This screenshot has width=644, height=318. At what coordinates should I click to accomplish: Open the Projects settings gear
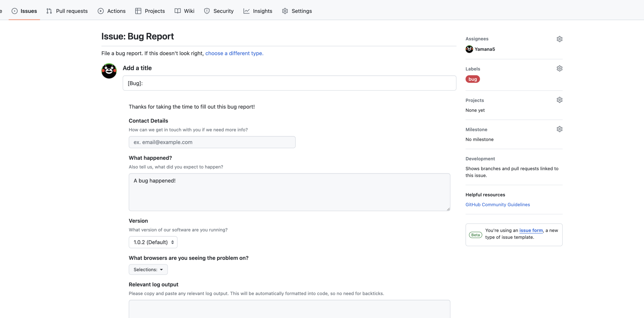tap(559, 100)
